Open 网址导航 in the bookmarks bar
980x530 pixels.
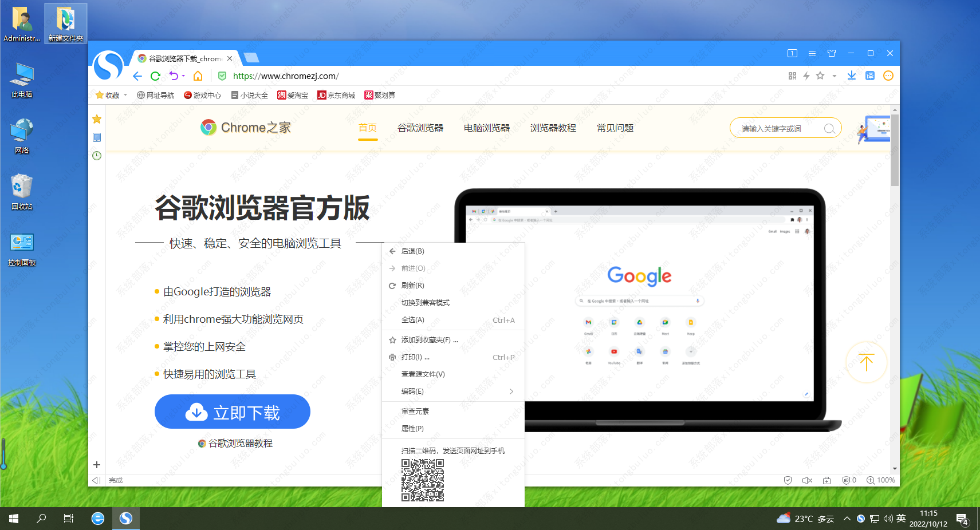(155, 95)
